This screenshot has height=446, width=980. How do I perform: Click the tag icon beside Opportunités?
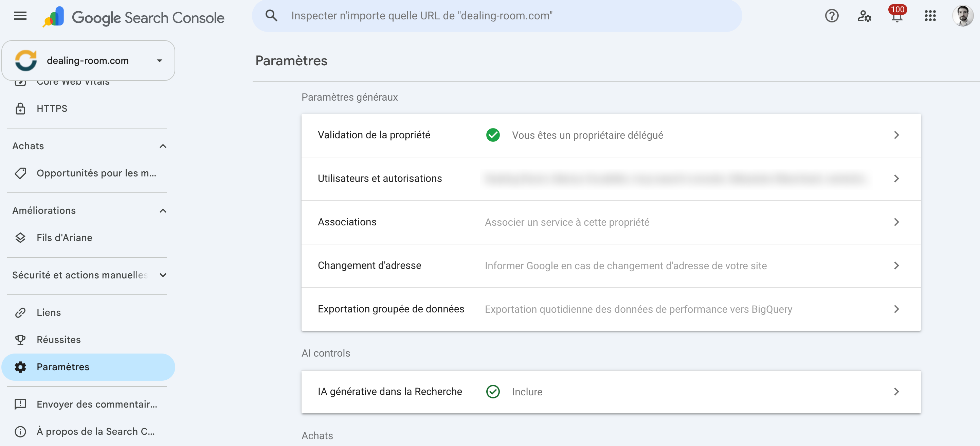click(x=20, y=173)
